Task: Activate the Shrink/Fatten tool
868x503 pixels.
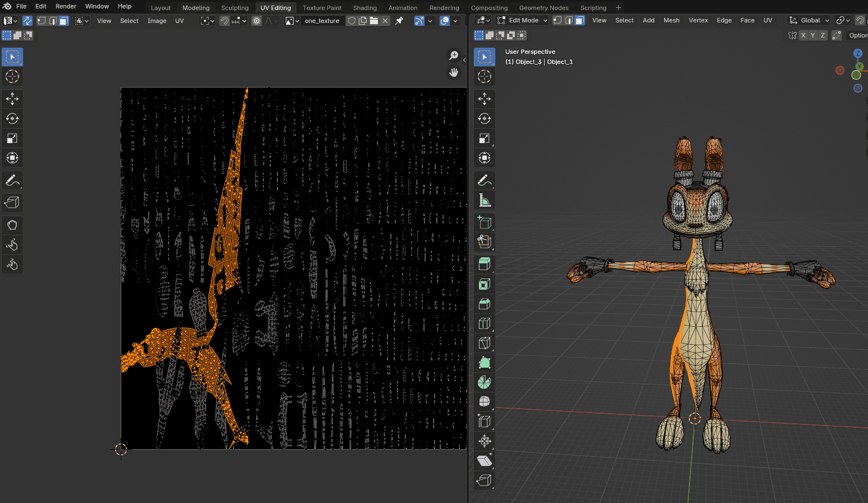Action: click(485, 441)
